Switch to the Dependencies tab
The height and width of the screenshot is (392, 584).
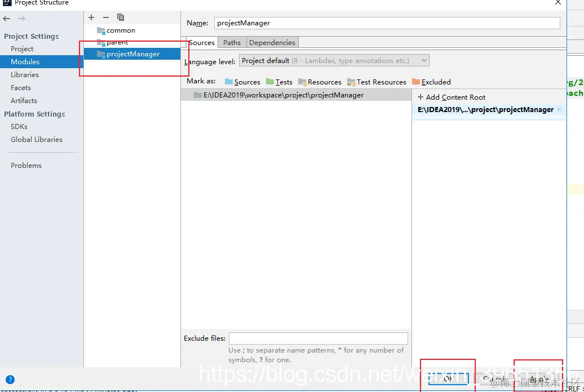pyautogui.click(x=272, y=42)
